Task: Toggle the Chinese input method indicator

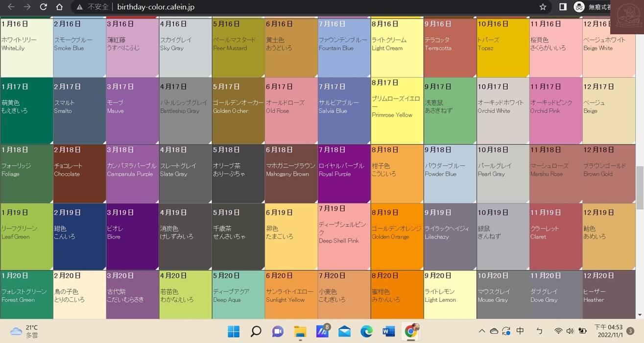Action: (x=520, y=331)
